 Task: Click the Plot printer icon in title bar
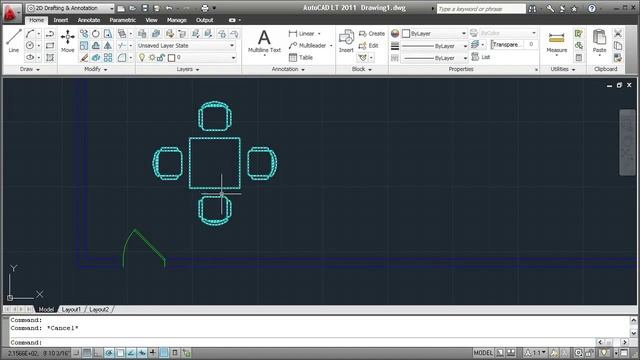pos(205,8)
